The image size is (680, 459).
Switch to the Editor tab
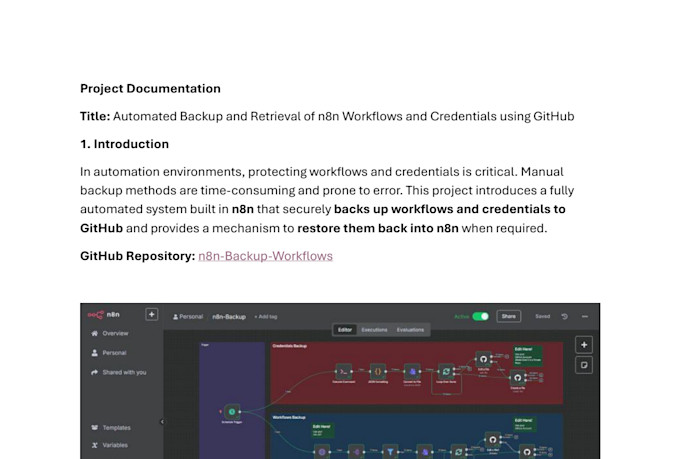(x=345, y=330)
